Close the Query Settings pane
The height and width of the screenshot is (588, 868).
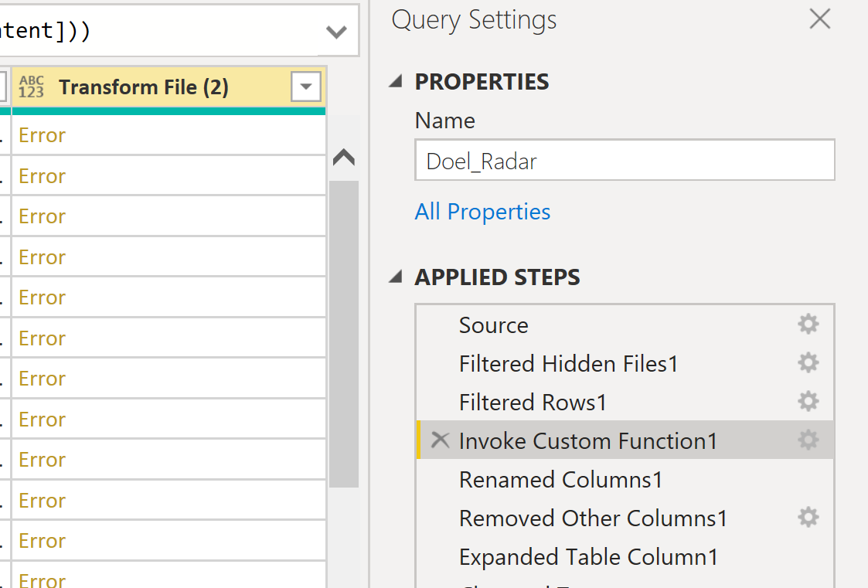819,19
